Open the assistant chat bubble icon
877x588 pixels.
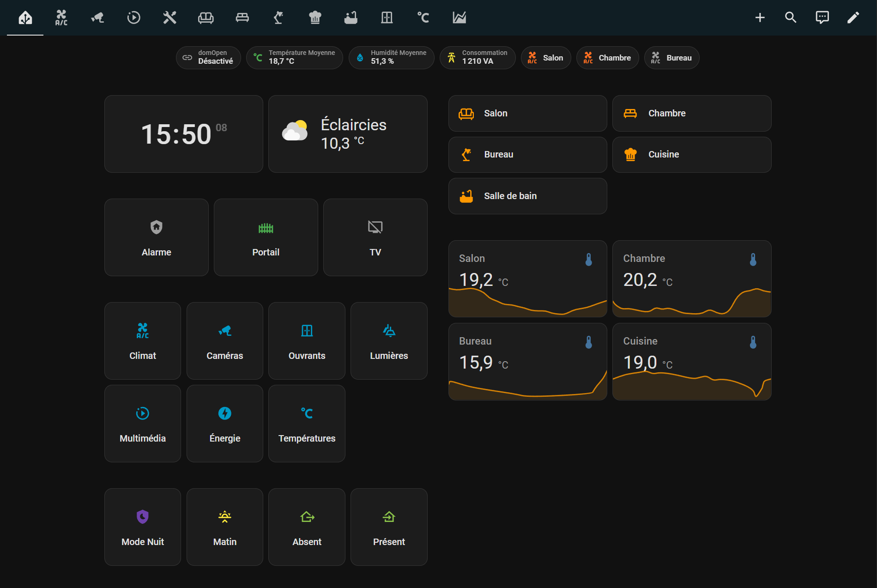pos(822,18)
